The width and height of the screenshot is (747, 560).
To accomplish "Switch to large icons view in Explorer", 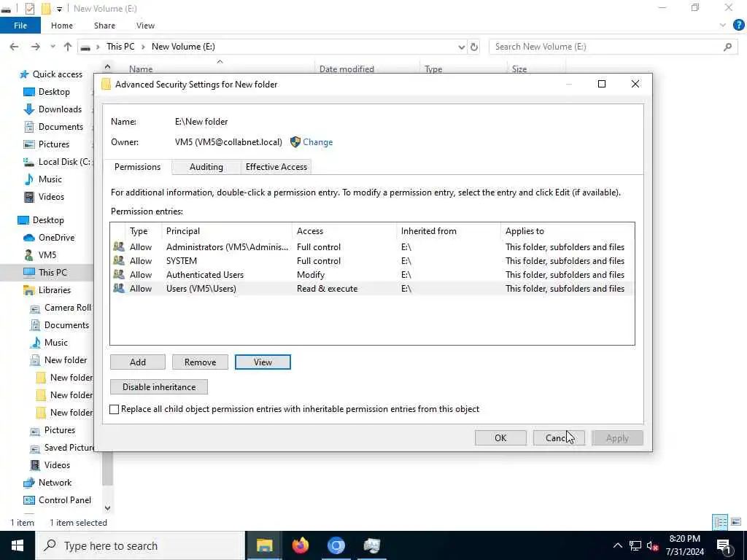I will coord(736,522).
